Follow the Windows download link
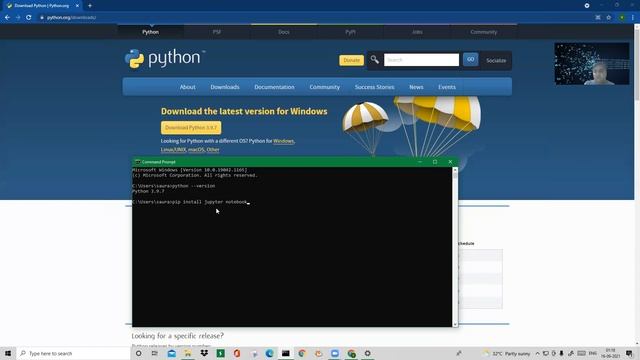This screenshot has width=640, height=360. [x=283, y=141]
